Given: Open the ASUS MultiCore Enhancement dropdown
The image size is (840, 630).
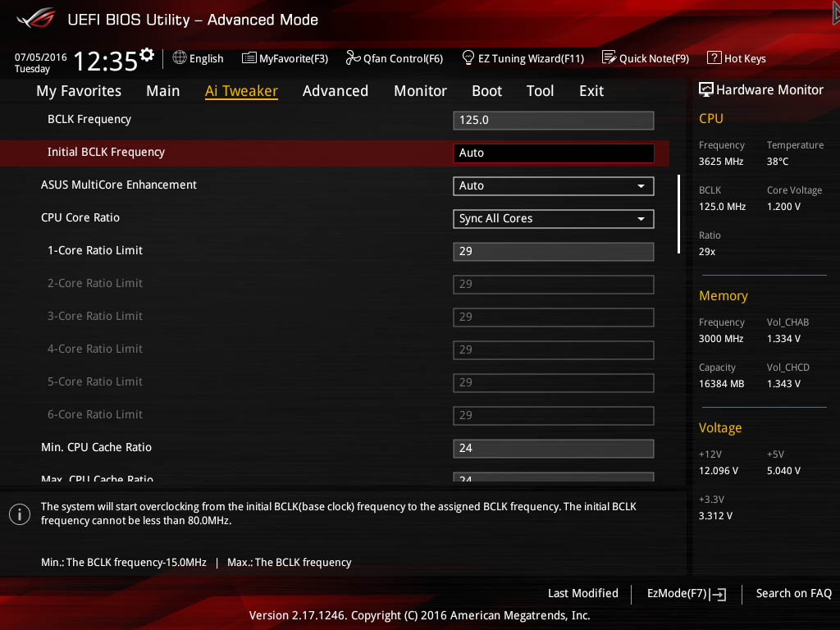Looking at the screenshot, I should (x=554, y=186).
